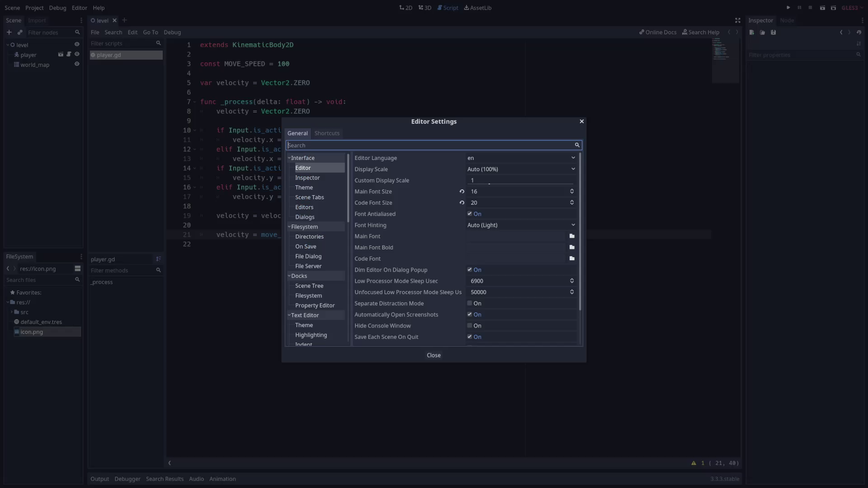Open the script attached to player
This screenshot has height=488, width=868.
(x=69, y=54)
